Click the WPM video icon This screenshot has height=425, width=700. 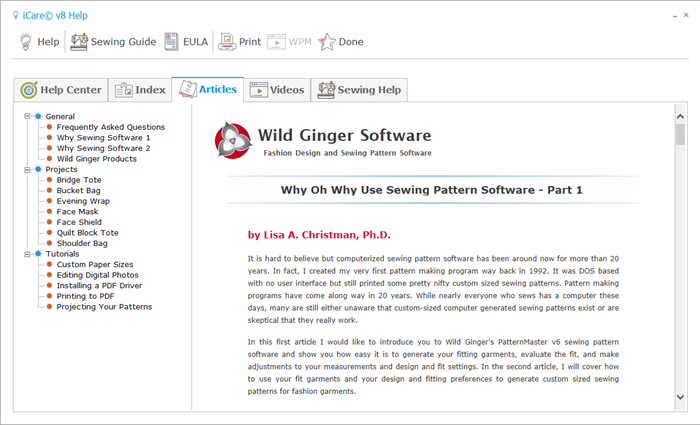(x=276, y=42)
